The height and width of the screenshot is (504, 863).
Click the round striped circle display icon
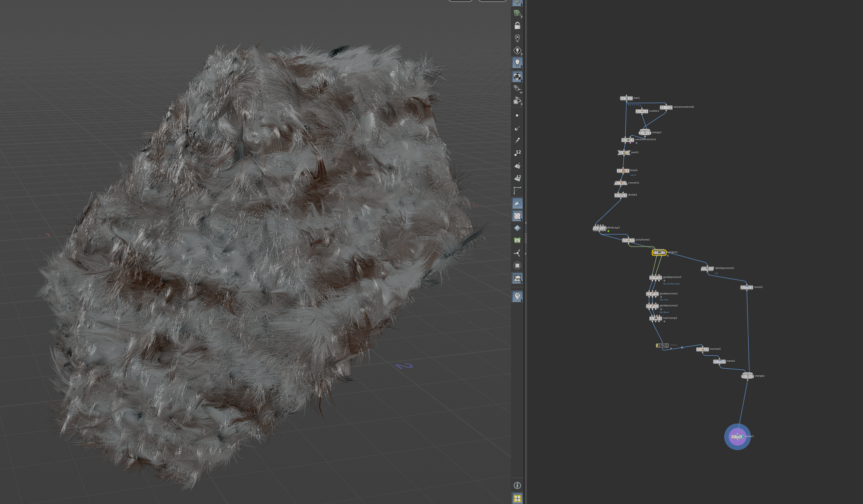point(517,265)
